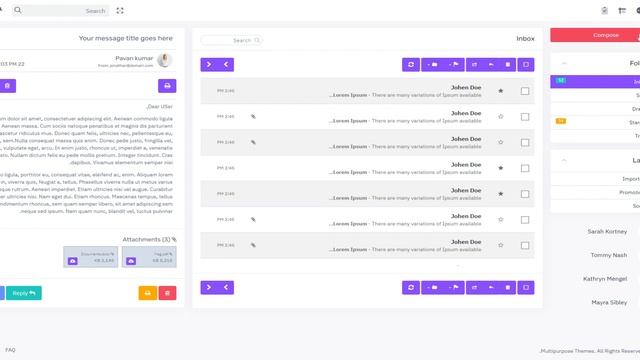The image size is (640, 360).
Task: Go to next page using top right-chevron
Action: [x=209, y=64]
